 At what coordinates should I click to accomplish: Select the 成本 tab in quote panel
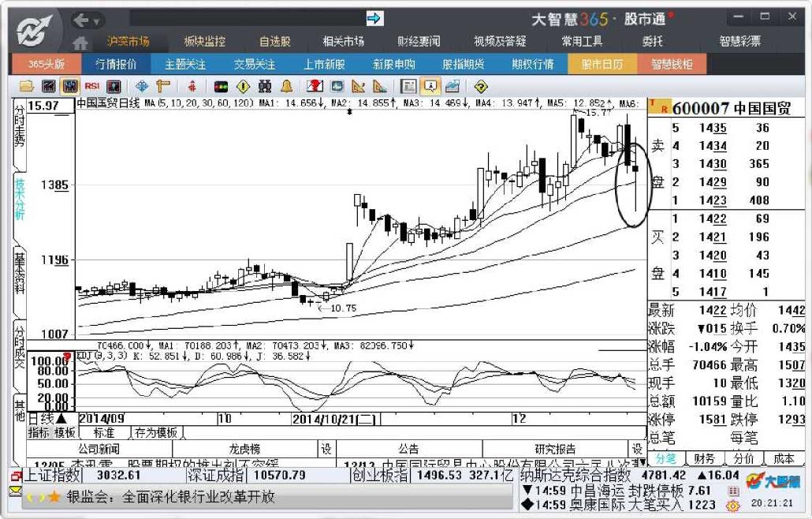[783, 458]
